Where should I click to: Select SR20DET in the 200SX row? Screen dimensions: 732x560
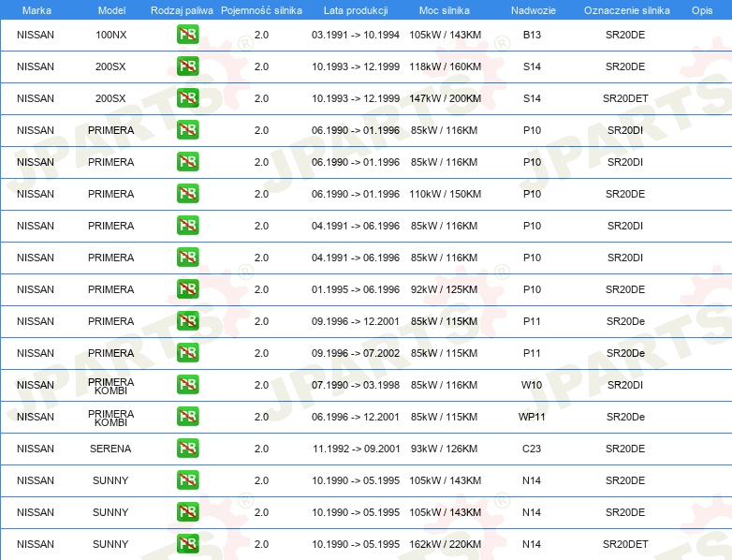coord(625,98)
